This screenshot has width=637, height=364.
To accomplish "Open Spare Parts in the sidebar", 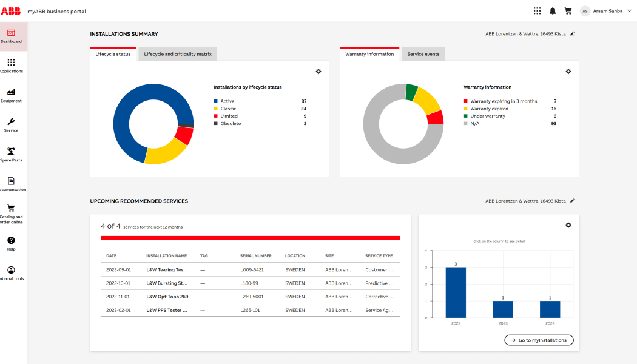I will 11,155.
